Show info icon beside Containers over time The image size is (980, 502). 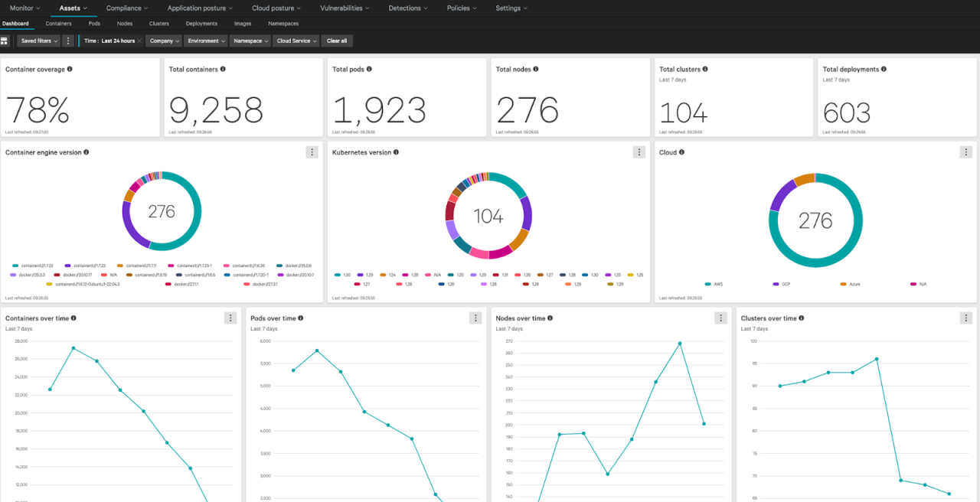(73, 318)
